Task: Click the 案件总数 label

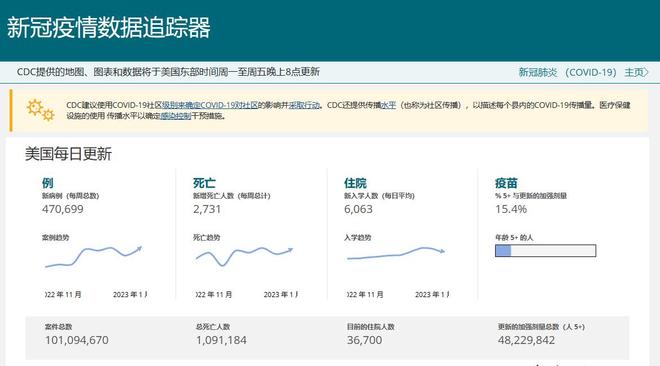Action: [59, 326]
